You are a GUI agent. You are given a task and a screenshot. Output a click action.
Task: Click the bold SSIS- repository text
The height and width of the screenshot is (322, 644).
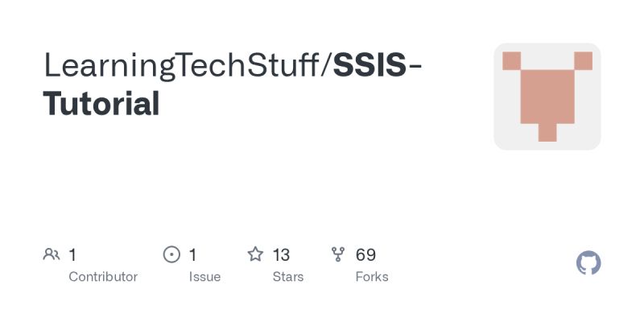point(378,66)
